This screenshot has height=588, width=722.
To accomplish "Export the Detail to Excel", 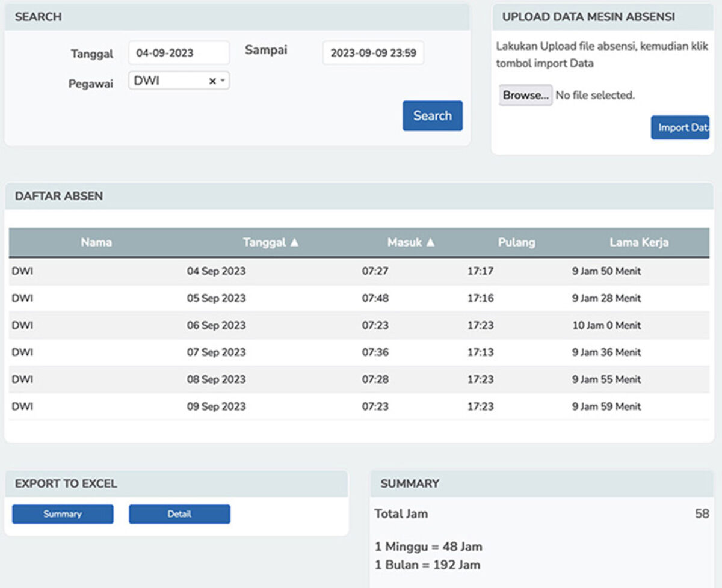I will coord(179,514).
